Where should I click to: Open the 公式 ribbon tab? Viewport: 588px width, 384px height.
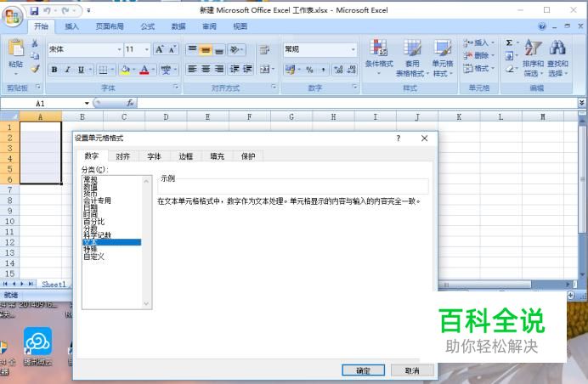pos(147,26)
